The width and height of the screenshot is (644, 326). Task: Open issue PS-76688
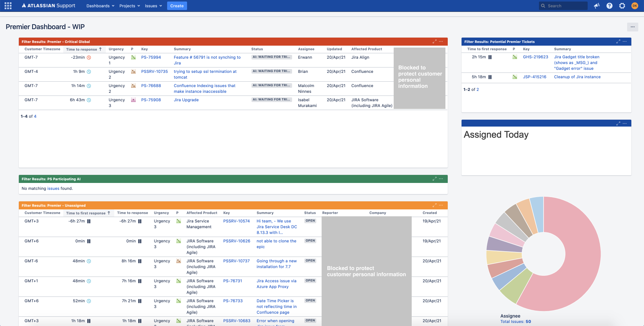coord(151,86)
